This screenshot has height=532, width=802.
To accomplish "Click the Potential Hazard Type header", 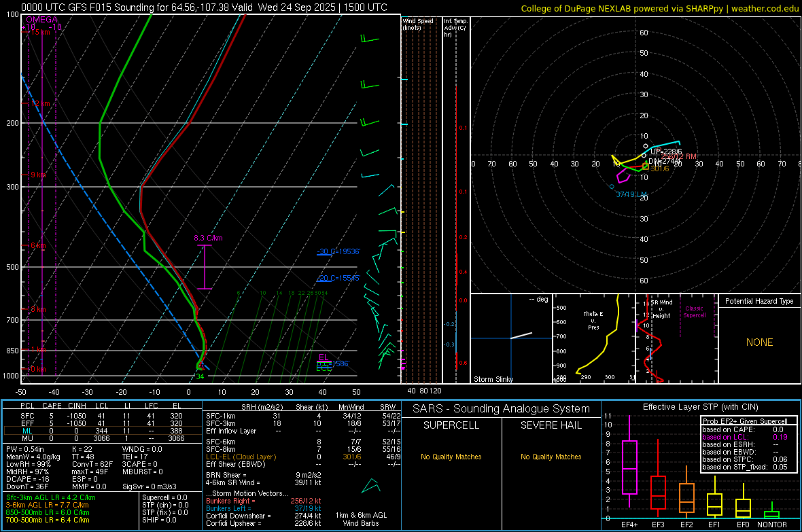I will (759, 301).
